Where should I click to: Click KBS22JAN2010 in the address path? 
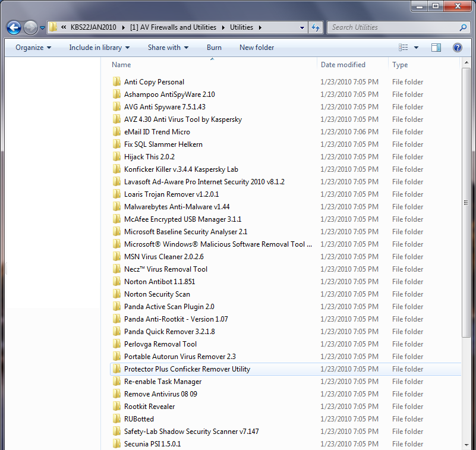click(x=93, y=27)
